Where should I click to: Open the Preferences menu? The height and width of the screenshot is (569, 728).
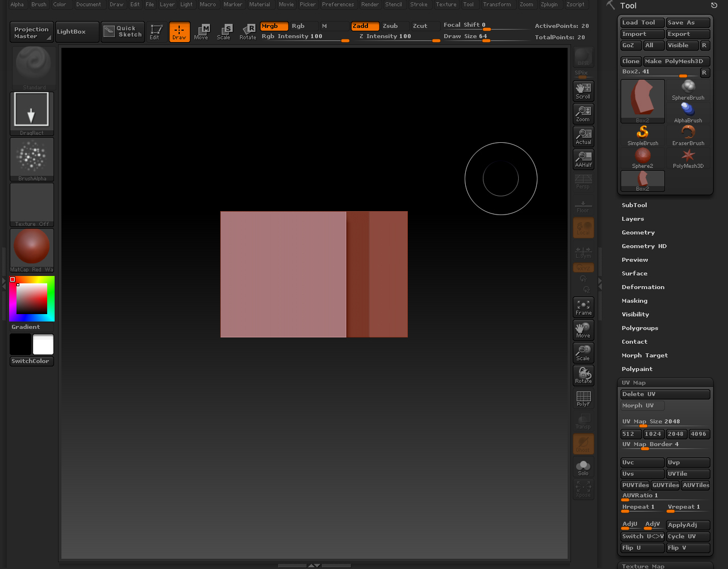click(x=338, y=5)
